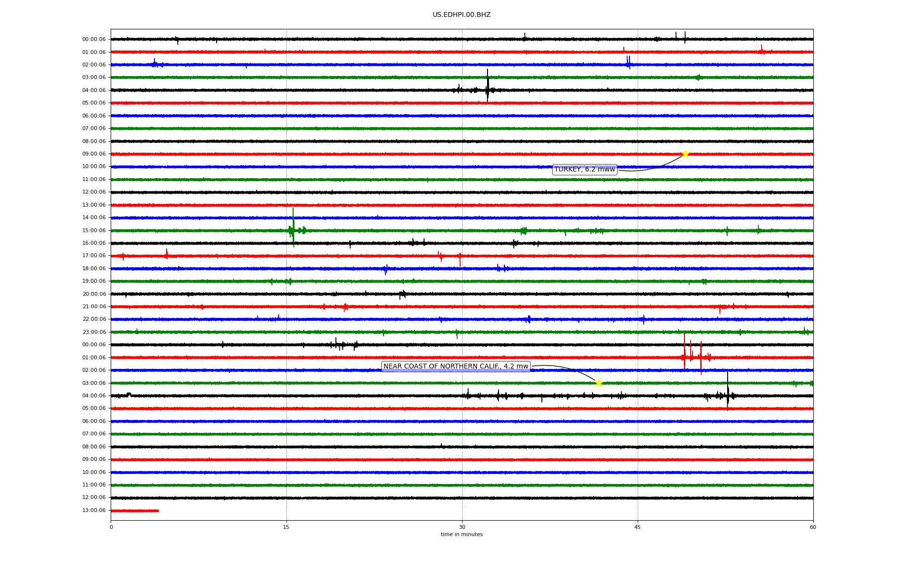924x578 pixels.
Task: Select the 21:00:06 trace time label
Action: [94, 307]
